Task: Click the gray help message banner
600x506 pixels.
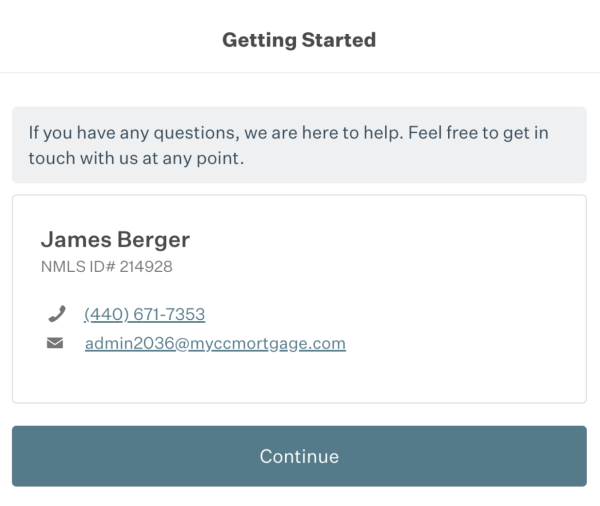Action: [299, 146]
